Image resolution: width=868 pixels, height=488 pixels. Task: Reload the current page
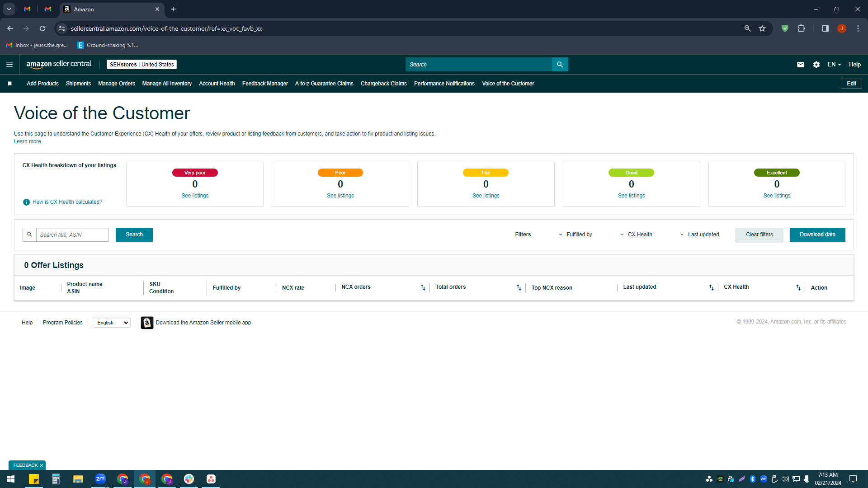[x=42, y=28]
